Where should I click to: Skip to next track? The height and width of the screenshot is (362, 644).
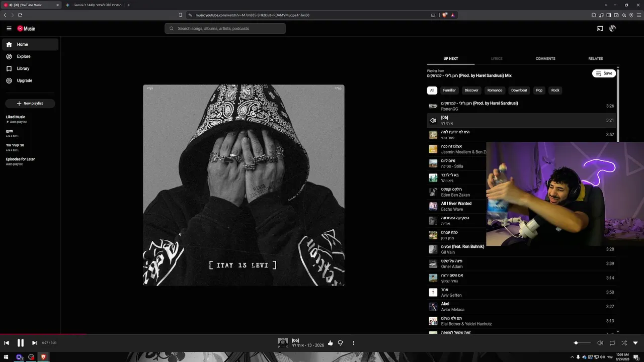tap(34, 343)
